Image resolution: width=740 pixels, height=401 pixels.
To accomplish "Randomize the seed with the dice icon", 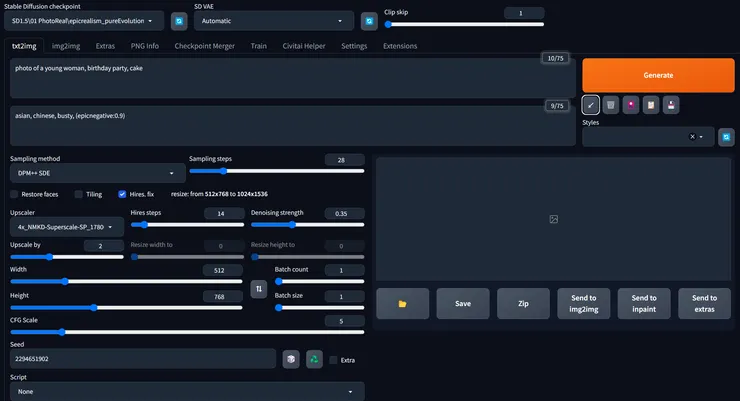I will pos(291,359).
